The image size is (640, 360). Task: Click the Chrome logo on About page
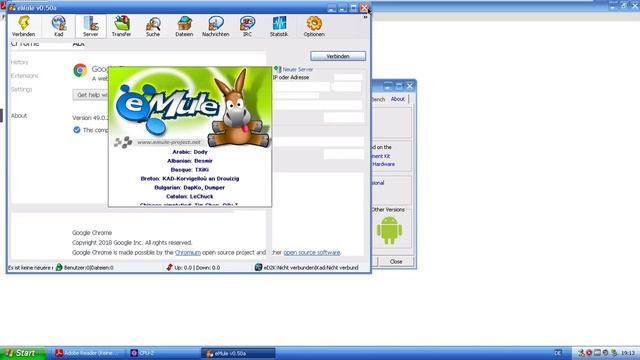pyautogui.click(x=80, y=70)
